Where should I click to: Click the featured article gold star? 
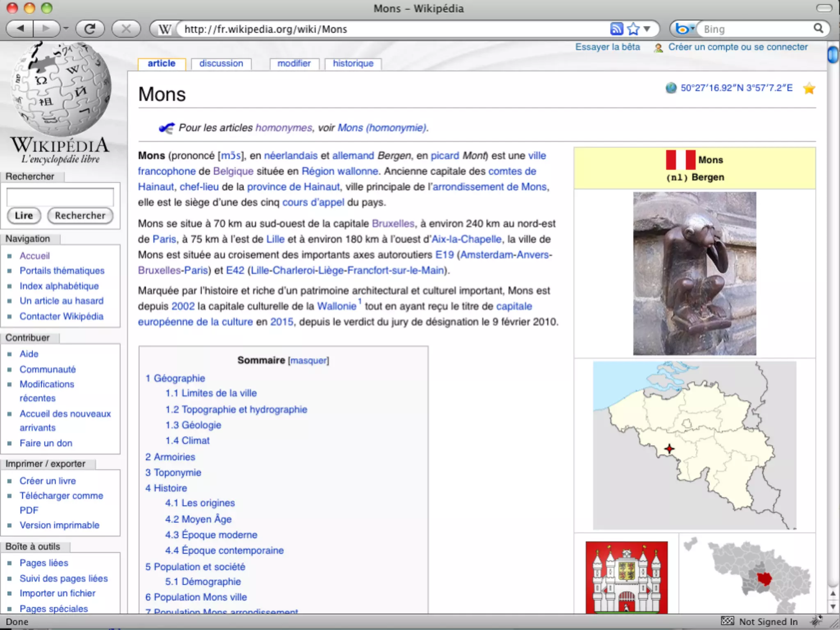tap(809, 88)
